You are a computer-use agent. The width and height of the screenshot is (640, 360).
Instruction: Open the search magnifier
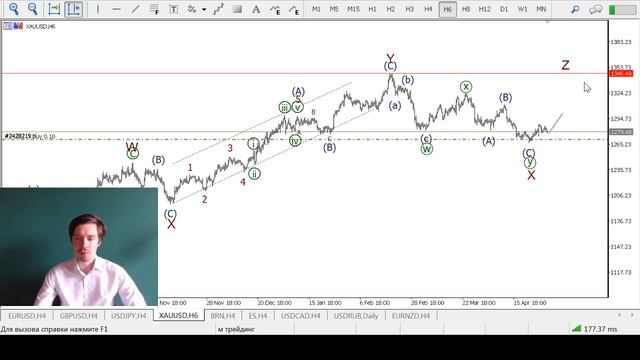575,9
